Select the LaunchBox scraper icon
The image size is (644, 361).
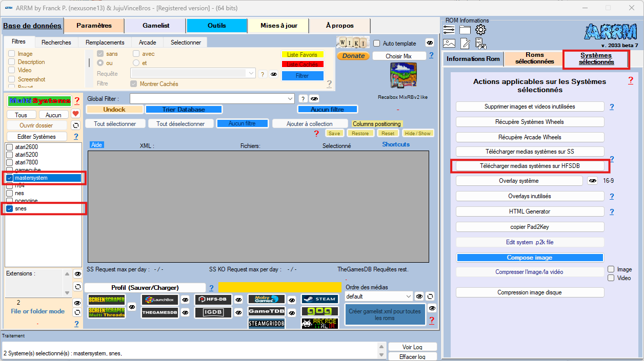coord(160,300)
